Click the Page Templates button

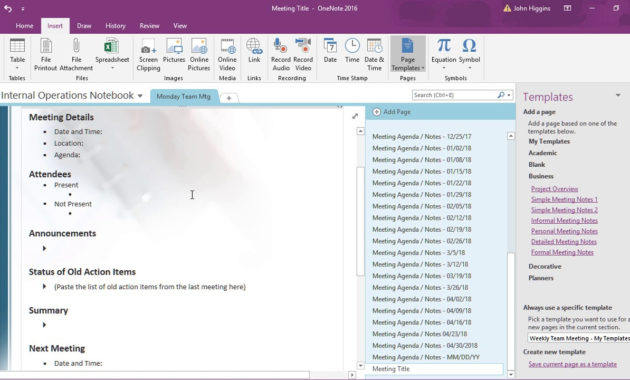coord(408,54)
